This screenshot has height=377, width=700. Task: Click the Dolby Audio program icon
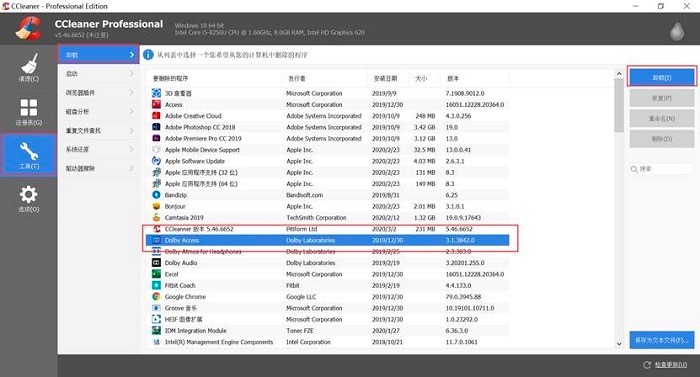pyautogui.click(x=156, y=263)
